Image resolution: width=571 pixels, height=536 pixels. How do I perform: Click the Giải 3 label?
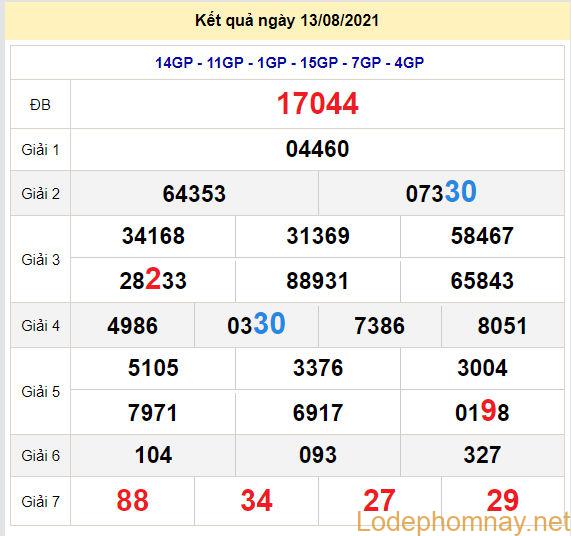click(40, 260)
